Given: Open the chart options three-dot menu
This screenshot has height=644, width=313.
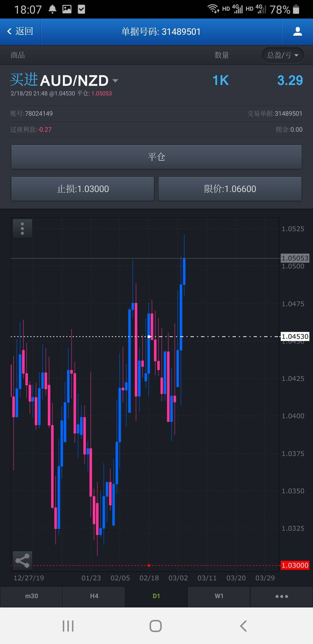Looking at the screenshot, I should [22, 228].
